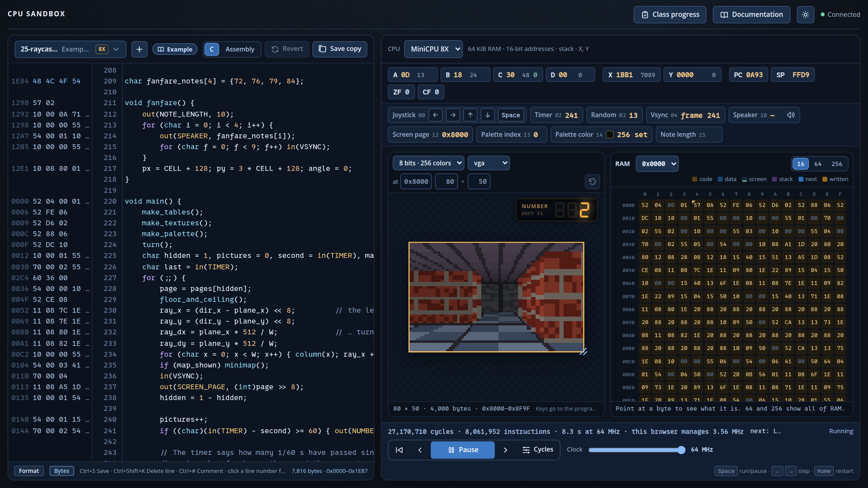Viewport: 868px width, 488px height.
Task: Open the 8 bits · 256 colors dropdown
Action: click(x=428, y=163)
